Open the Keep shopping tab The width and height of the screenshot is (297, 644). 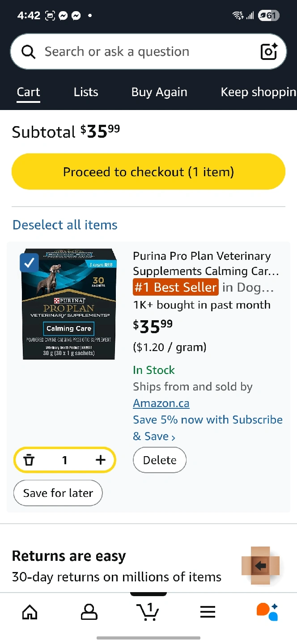click(259, 92)
